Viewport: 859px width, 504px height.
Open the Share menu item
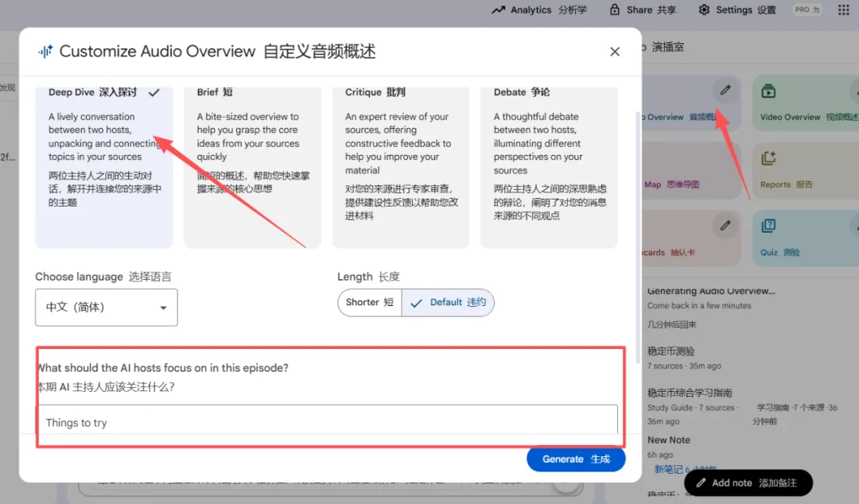click(643, 10)
